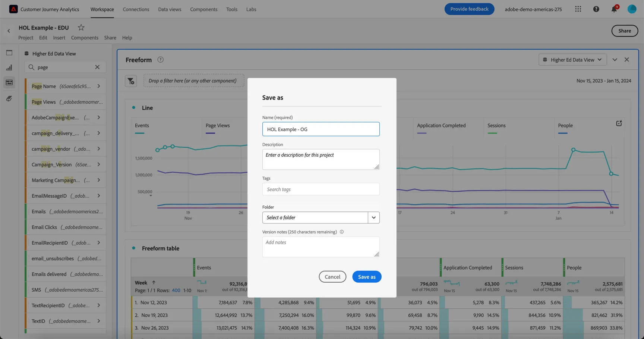Open the notifications bell
644x339 pixels.
coord(614,9)
